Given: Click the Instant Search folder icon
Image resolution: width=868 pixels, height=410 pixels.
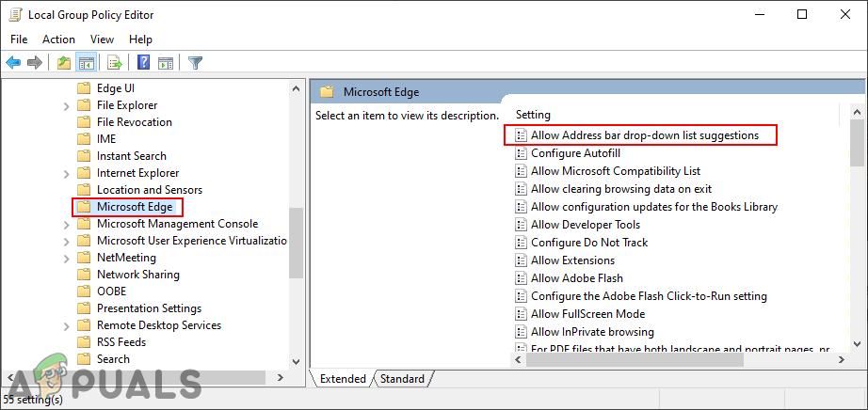Looking at the screenshot, I should click(84, 156).
